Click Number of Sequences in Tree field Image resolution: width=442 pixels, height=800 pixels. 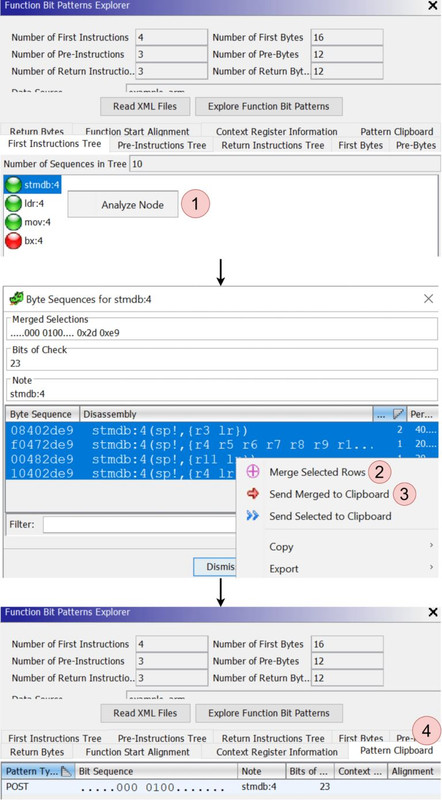point(285,164)
